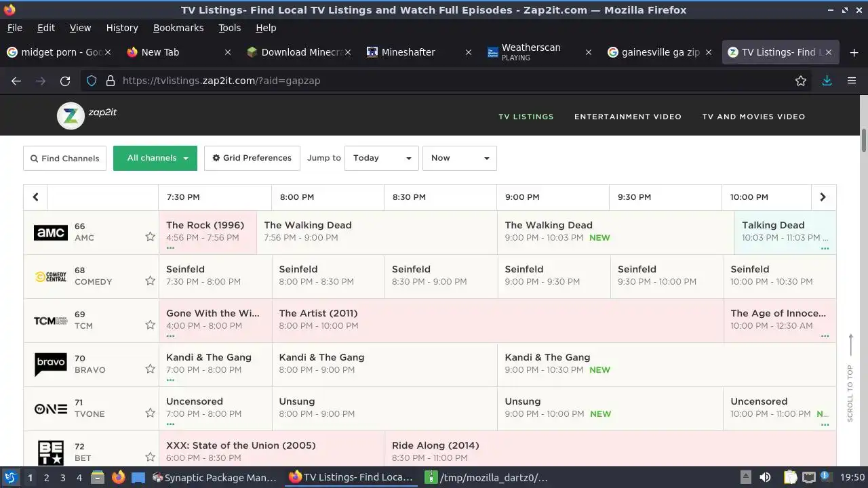Open the Now time dropdown
The image size is (868, 488).
click(x=460, y=158)
